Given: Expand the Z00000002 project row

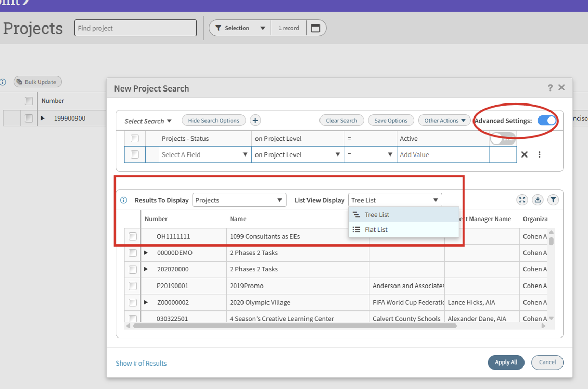Looking at the screenshot, I should pos(146,302).
